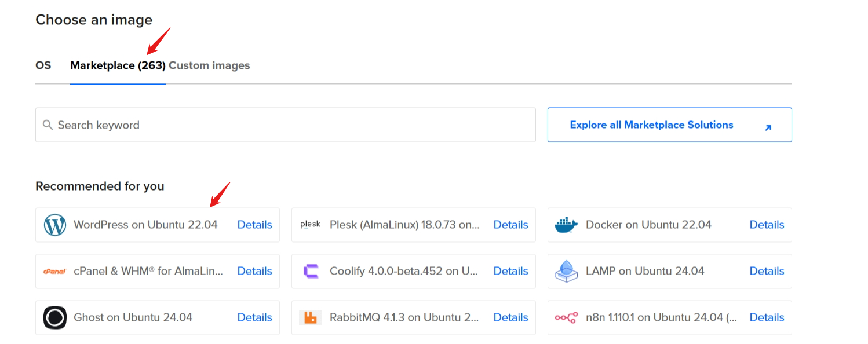This screenshot has width=868, height=344.
Task: View Details for Plesk (AlmaLinux)
Action: point(511,225)
